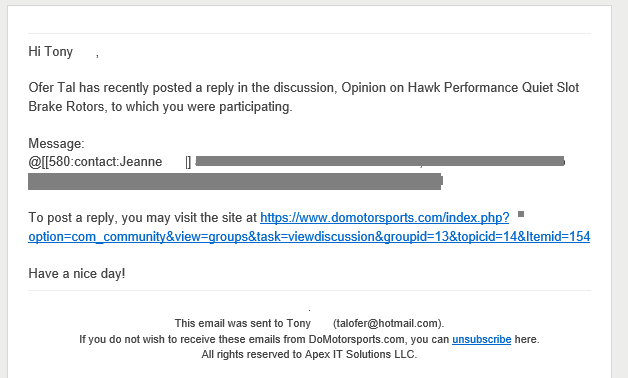Viewport: 628px width, 378px height.
Task: Open the domotorsports.com/index.php link
Action: click(x=384, y=217)
